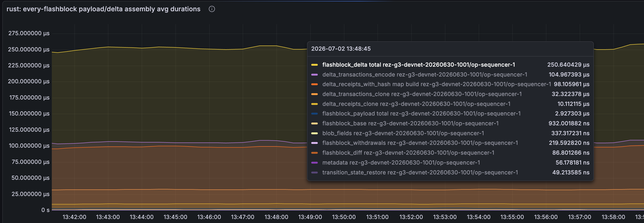This screenshot has height=223, width=644.
Task: Click the purple swatch beside delta_transactions_encode
Action: 314,75
